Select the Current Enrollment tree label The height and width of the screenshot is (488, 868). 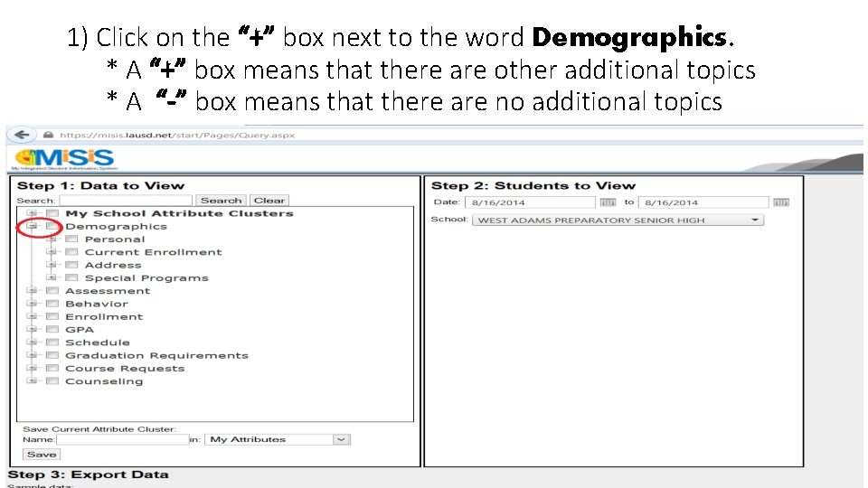(154, 252)
